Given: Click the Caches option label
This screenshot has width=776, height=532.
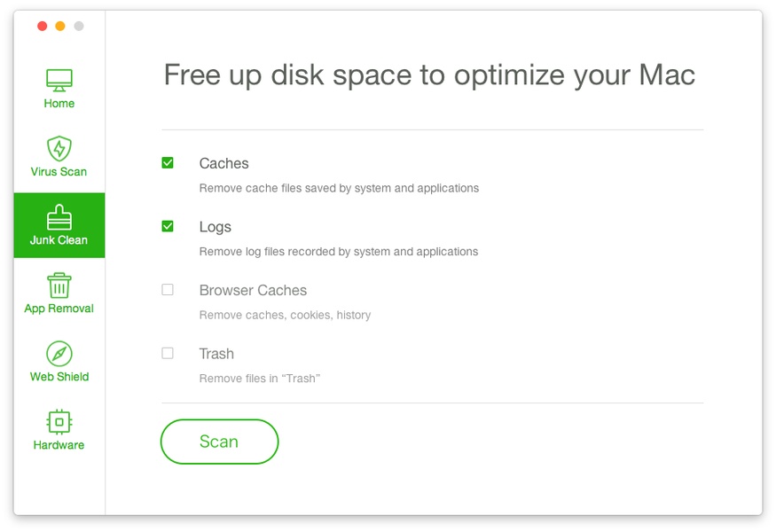Looking at the screenshot, I should coord(223,164).
